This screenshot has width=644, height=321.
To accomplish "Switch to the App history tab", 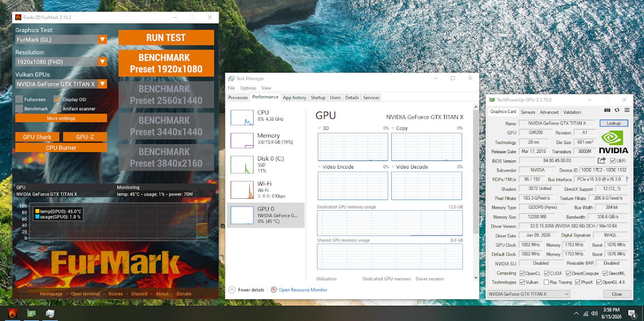I will [295, 98].
